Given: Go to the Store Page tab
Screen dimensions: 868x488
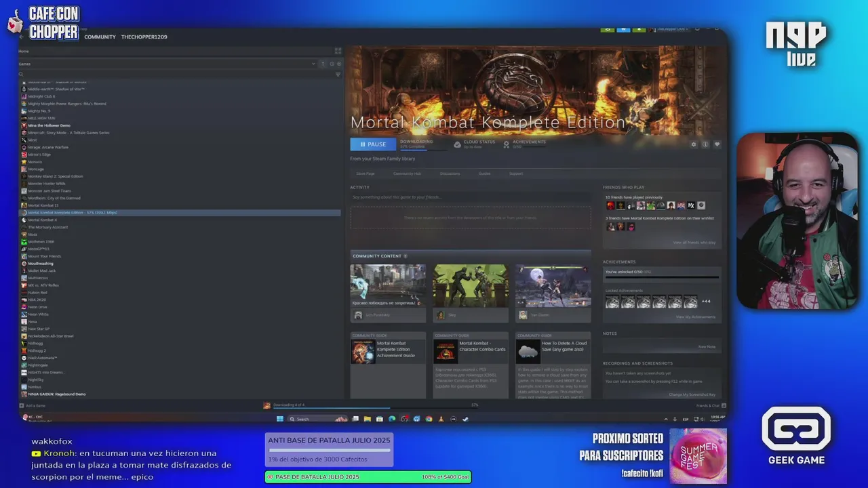Looking at the screenshot, I should pyautogui.click(x=366, y=174).
